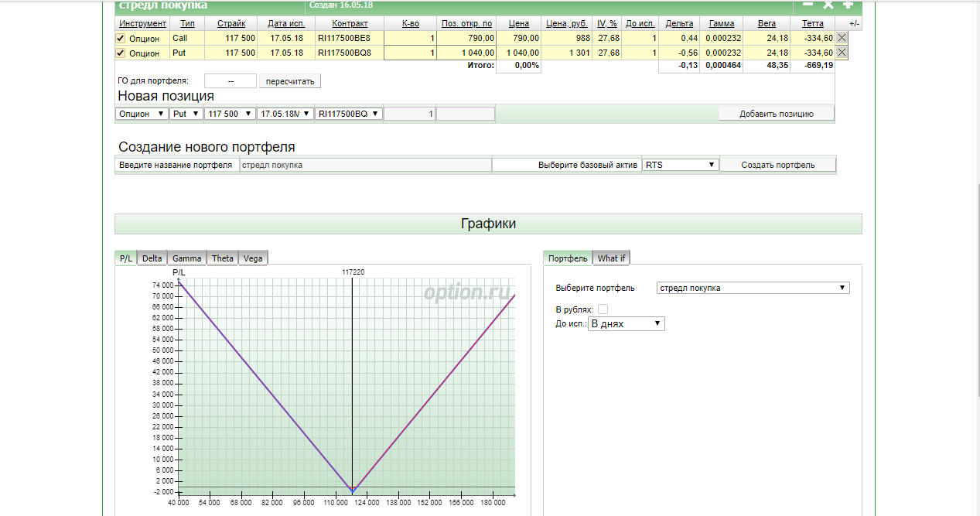Open the 'Выберите портфель' dropdown
The image size is (980, 516).
[753, 288]
